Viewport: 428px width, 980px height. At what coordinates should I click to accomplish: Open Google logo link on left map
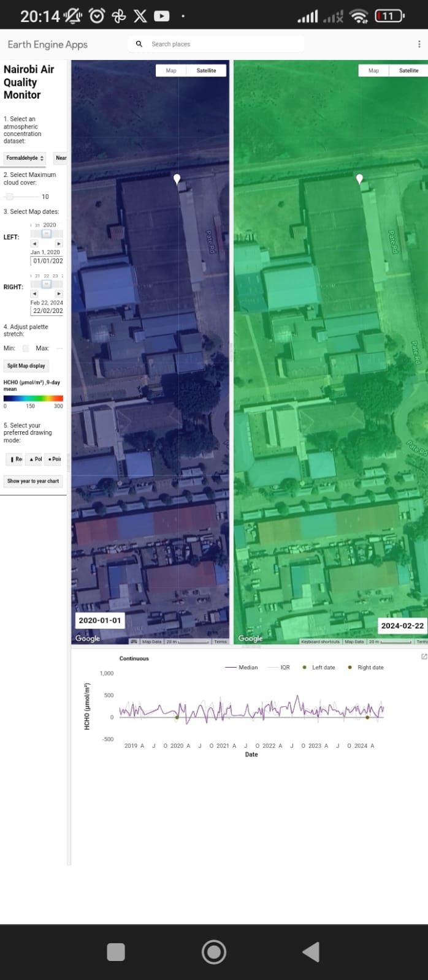pyautogui.click(x=88, y=638)
